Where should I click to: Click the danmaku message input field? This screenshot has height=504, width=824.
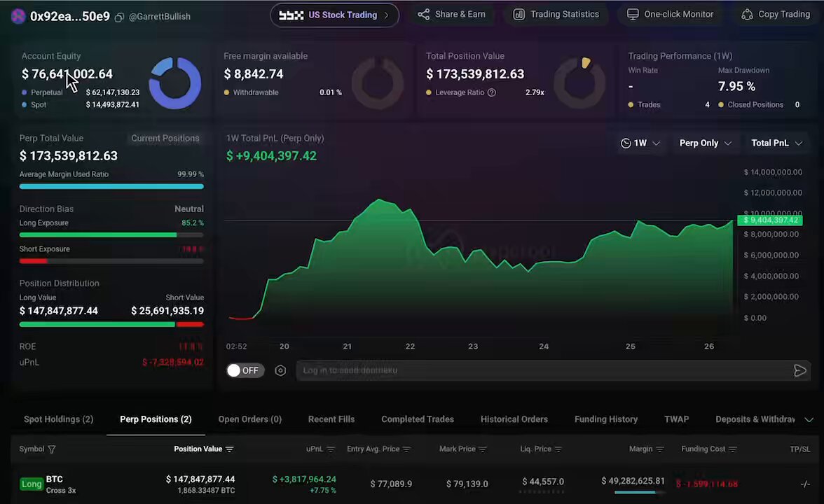pos(553,371)
